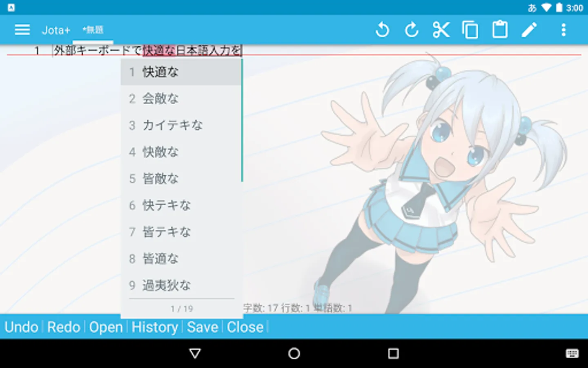Tap the redo arrow icon in toolbar

pyautogui.click(x=412, y=30)
